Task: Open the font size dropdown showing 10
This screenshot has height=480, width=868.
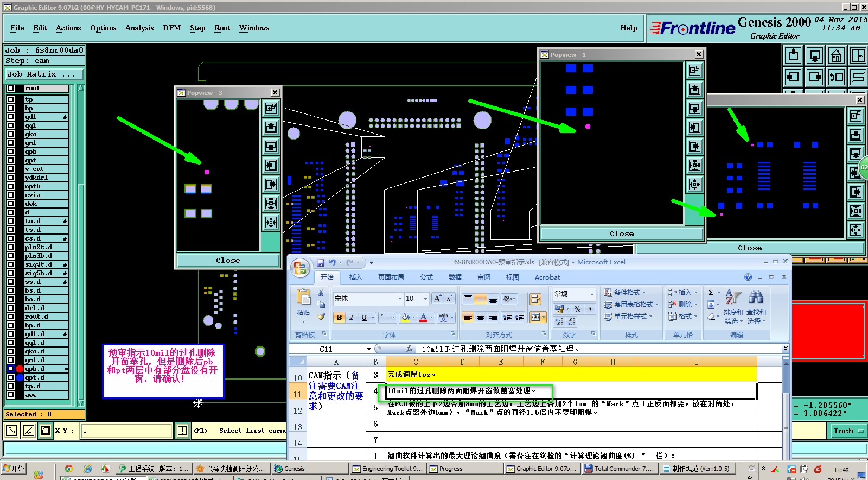Action: pos(425,299)
